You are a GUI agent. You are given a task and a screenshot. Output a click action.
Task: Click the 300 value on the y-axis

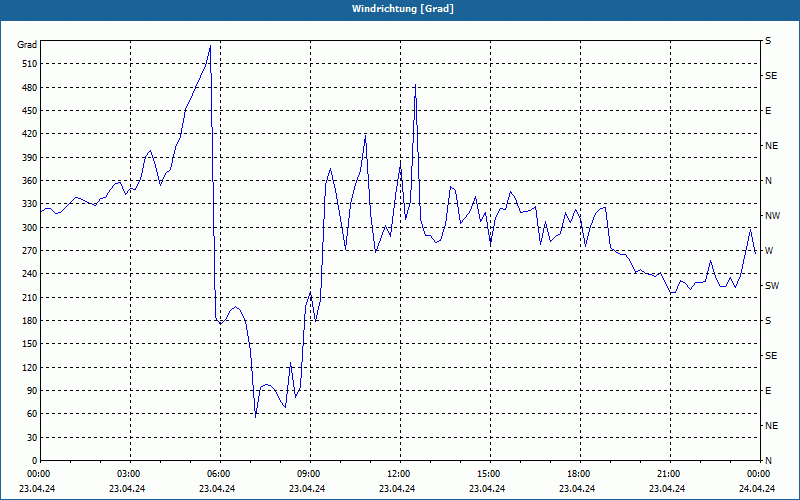tap(30, 228)
